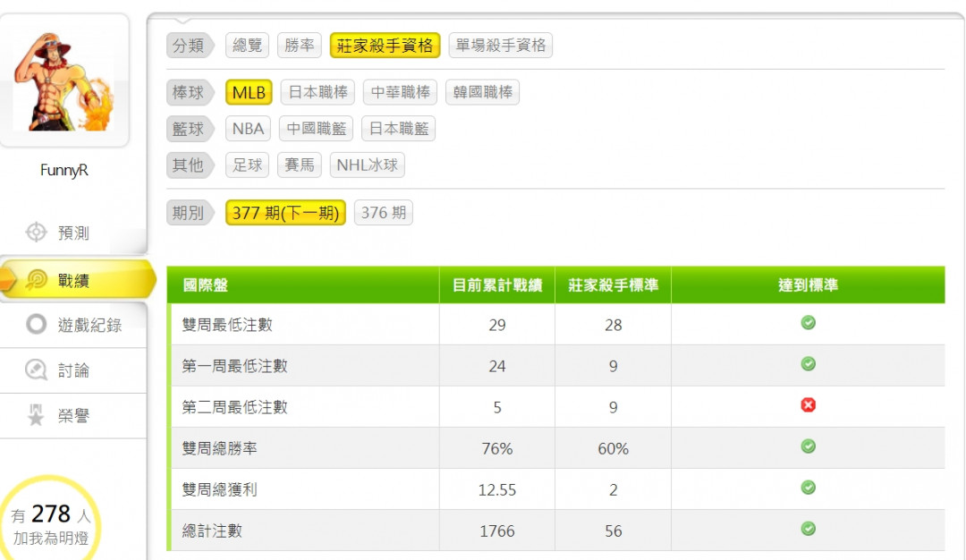
Task: Click the FunnyR username text
Action: (x=64, y=170)
